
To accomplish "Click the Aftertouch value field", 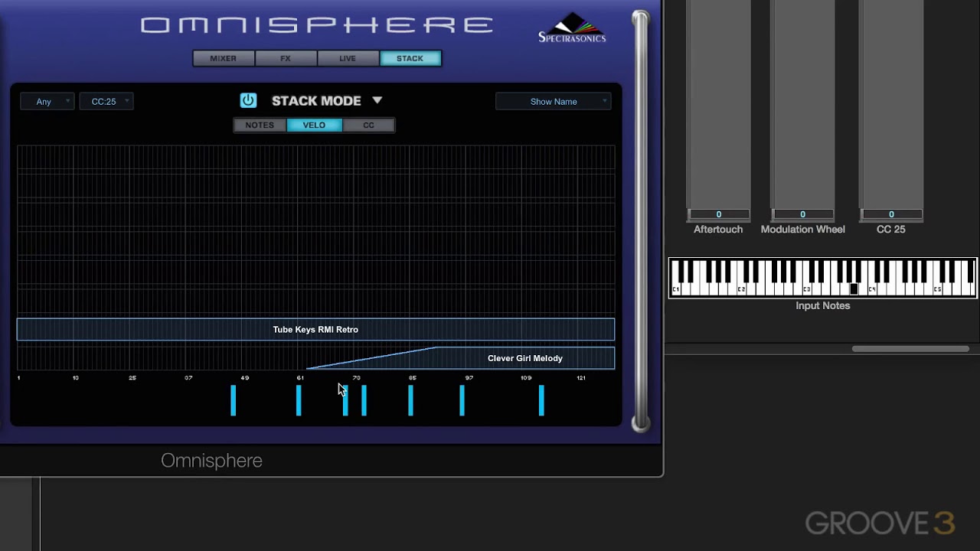I will [x=718, y=214].
